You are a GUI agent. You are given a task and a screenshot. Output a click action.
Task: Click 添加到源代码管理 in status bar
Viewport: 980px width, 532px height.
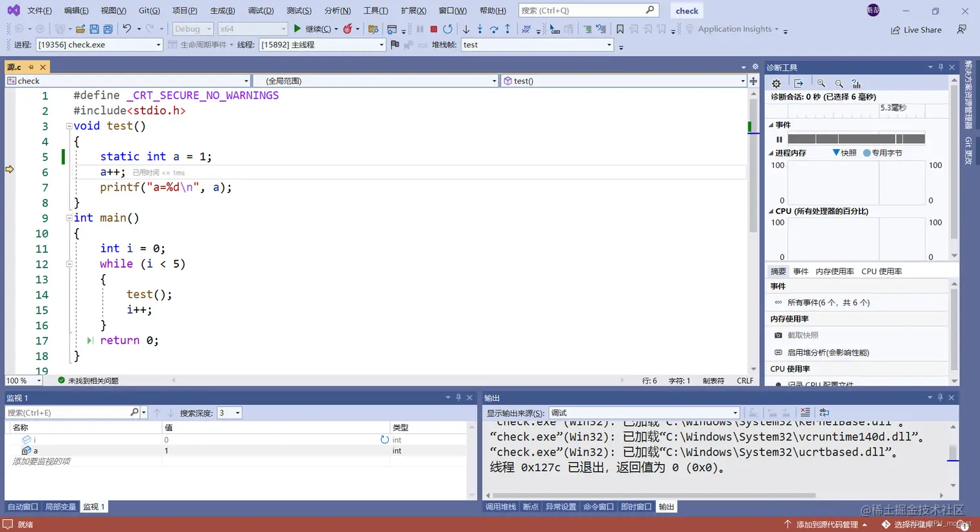pyautogui.click(x=826, y=524)
